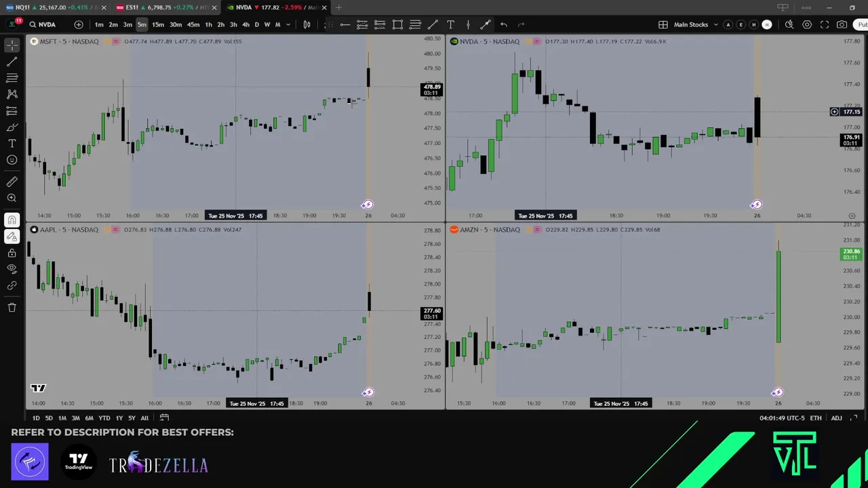Select the D daily interval
The image size is (868, 488).
(x=256, y=24)
